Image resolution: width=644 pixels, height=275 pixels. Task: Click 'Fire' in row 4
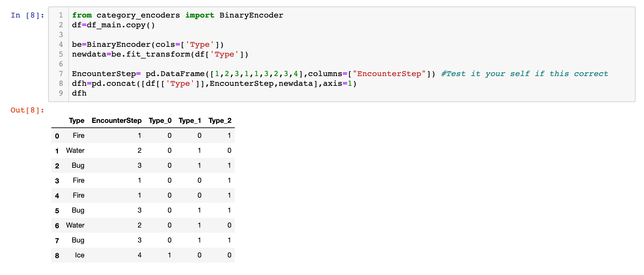(x=78, y=195)
